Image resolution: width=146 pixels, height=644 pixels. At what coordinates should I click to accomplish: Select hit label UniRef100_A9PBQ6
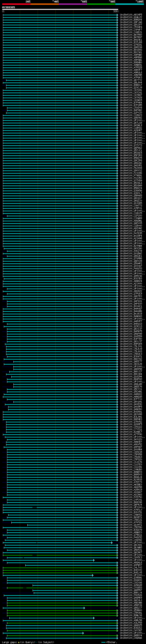pos(131,58)
